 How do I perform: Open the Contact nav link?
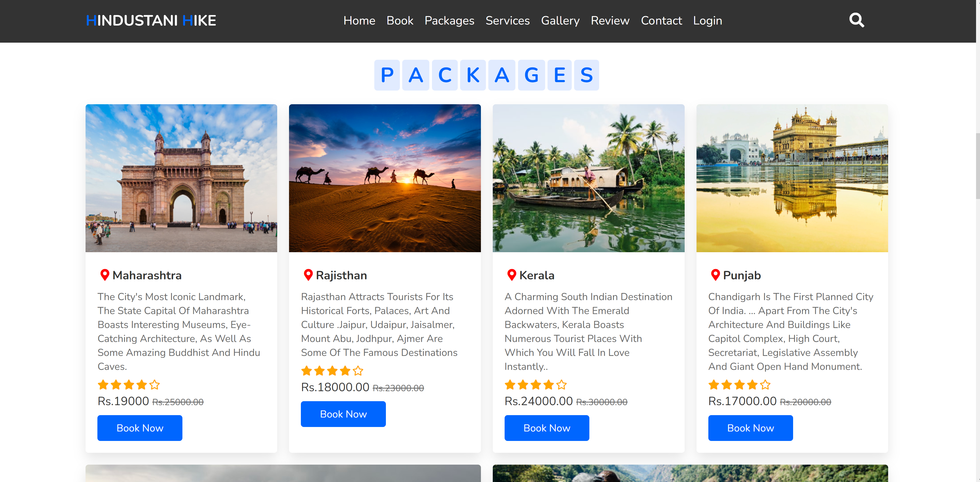tap(661, 21)
